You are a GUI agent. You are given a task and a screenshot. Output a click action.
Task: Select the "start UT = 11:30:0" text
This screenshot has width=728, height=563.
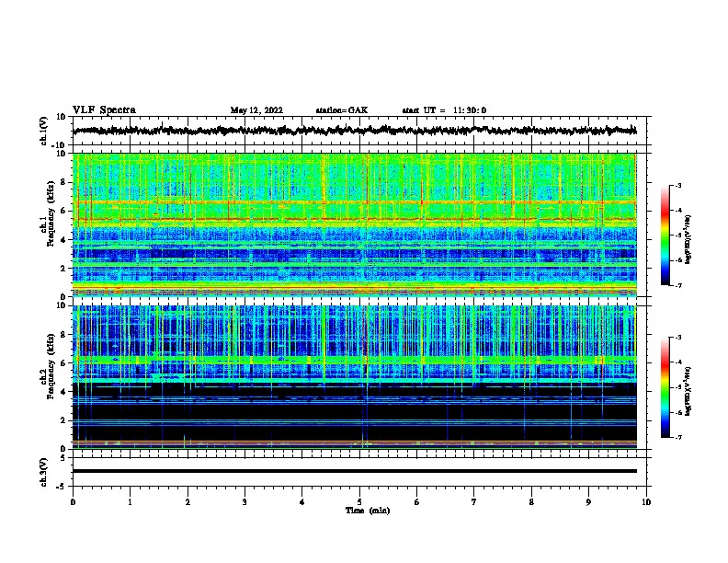(444, 110)
